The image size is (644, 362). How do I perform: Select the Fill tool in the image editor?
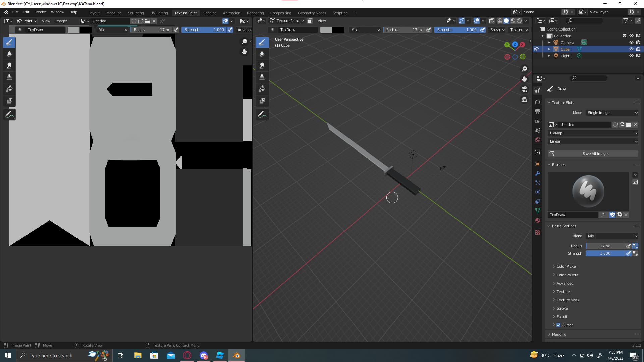(x=9, y=89)
